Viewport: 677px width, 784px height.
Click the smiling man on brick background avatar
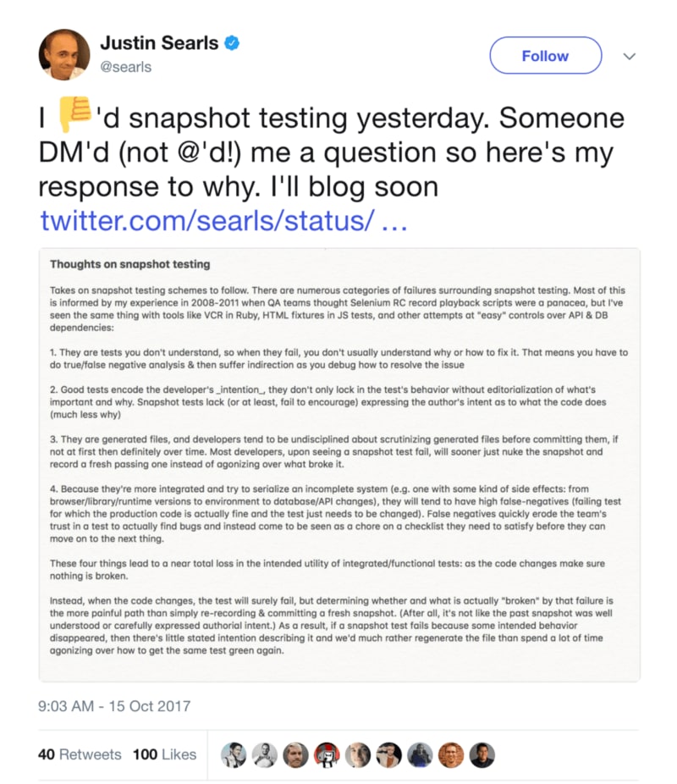pos(452,754)
